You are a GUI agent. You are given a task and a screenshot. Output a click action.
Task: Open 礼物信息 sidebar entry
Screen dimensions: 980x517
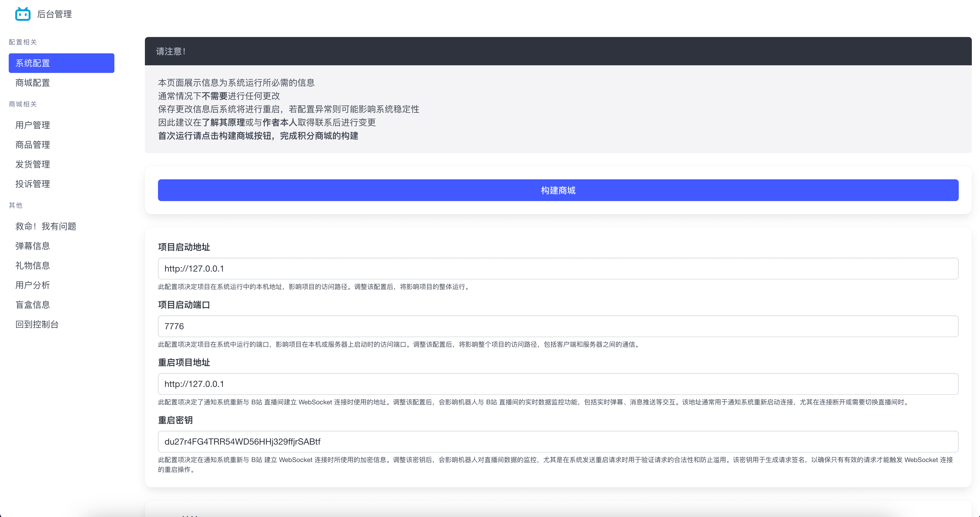pos(33,265)
